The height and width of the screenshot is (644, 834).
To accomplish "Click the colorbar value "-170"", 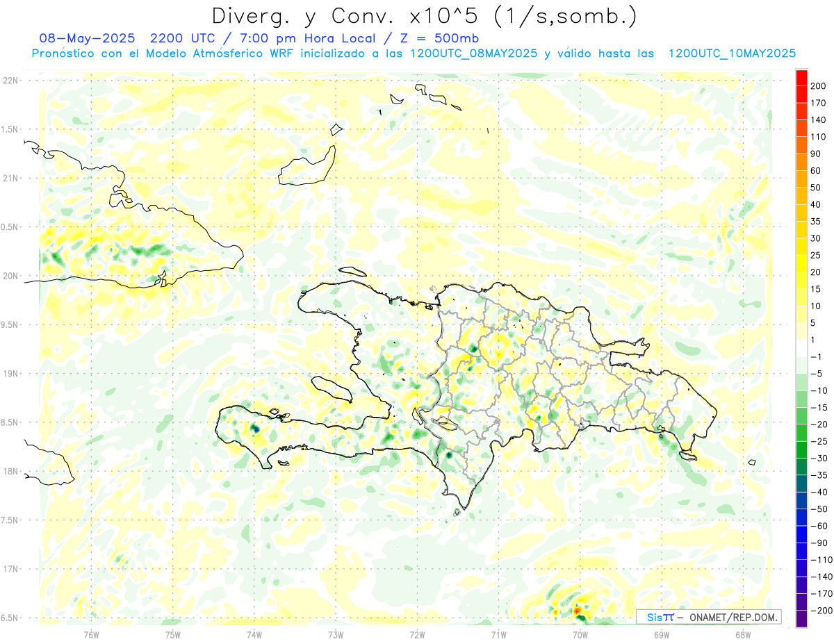I will (820, 593).
